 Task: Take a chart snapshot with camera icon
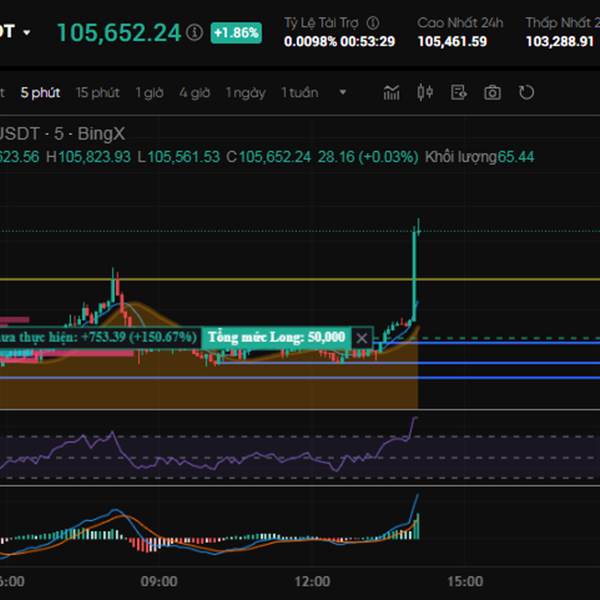point(492,93)
